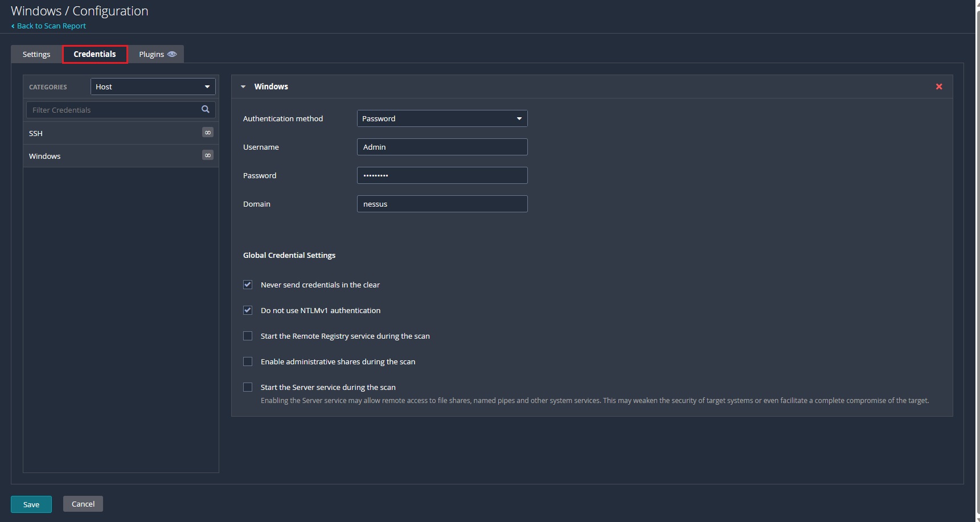Click the search icon in Filter Credentials field
Image resolution: width=980 pixels, height=522 pixels.
point(205,109)
